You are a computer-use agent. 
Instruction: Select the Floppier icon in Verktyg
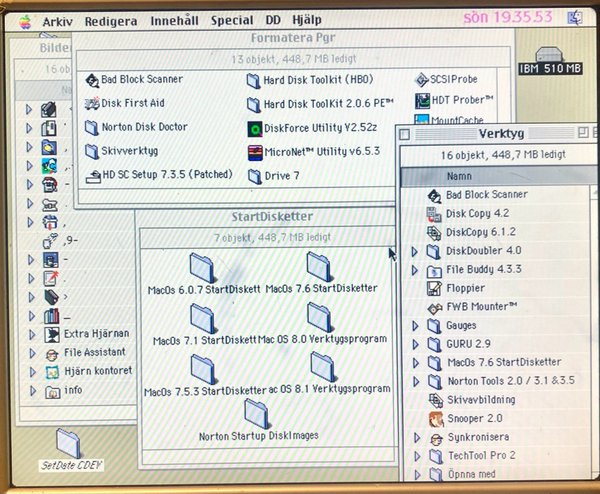(x=434, y=289)
